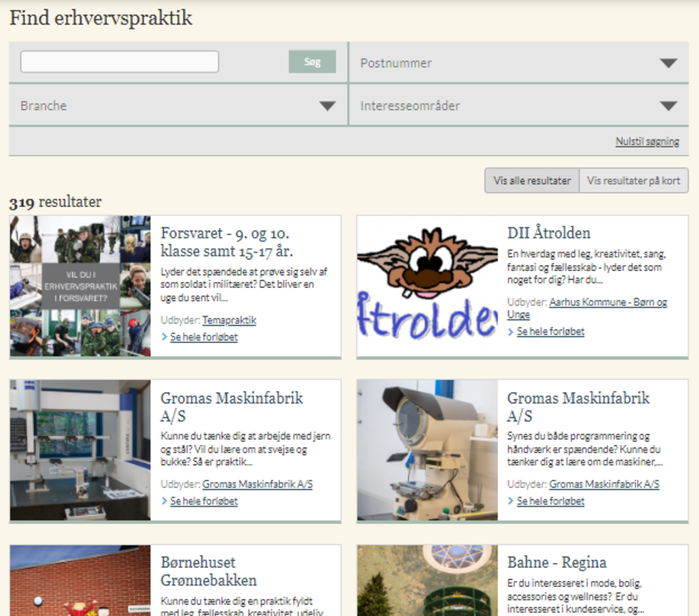Open the DII Åtrolden troll logo image
699x616 pixels.
click(x=427, y=286)
